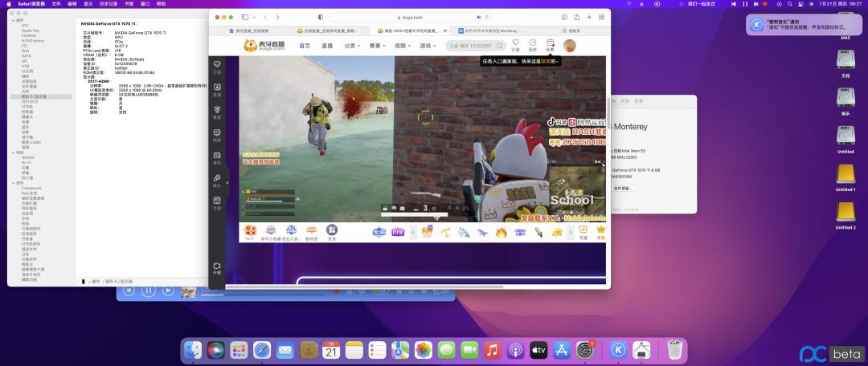Click the Huya logo

pos(264,45)
